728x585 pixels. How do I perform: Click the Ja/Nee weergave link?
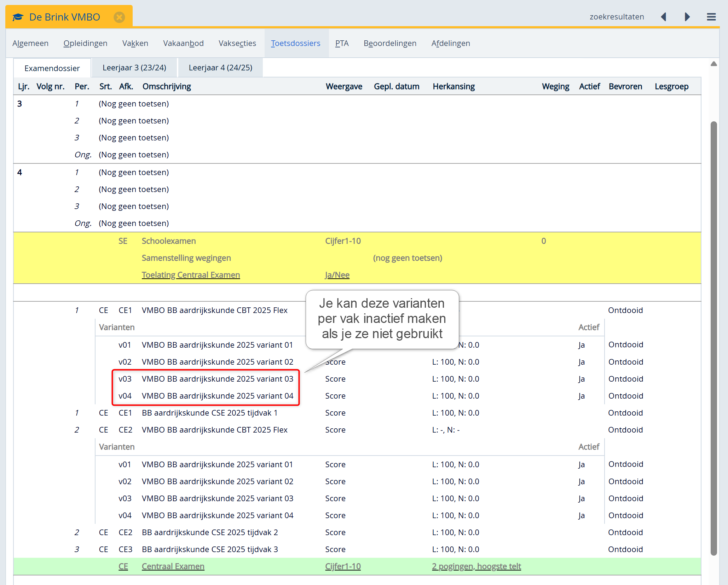coord(337,275)
